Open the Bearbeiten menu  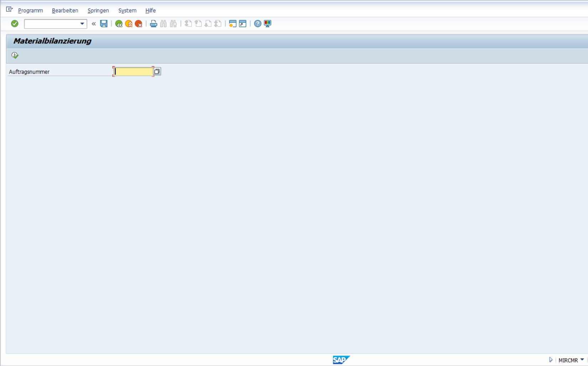pyautogui.click(x=65, y=10)
